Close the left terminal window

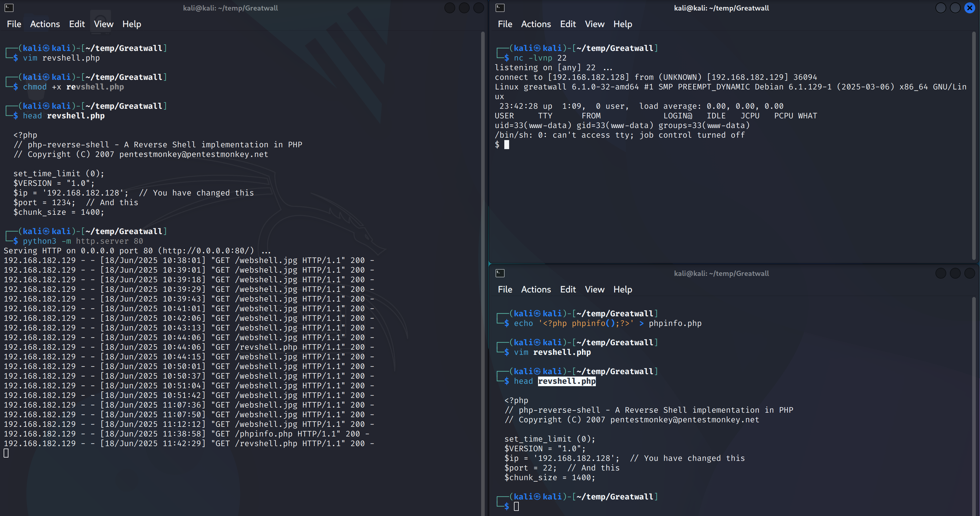(x=479, y=8)
